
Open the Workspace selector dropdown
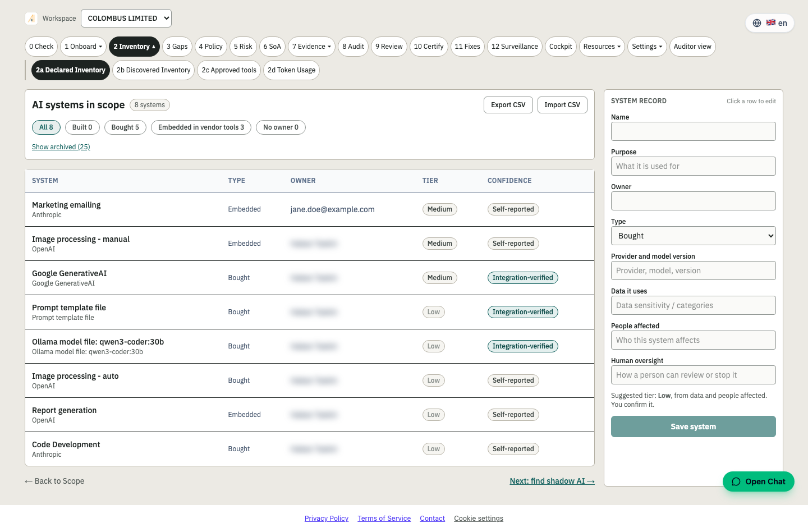(126, 19)
